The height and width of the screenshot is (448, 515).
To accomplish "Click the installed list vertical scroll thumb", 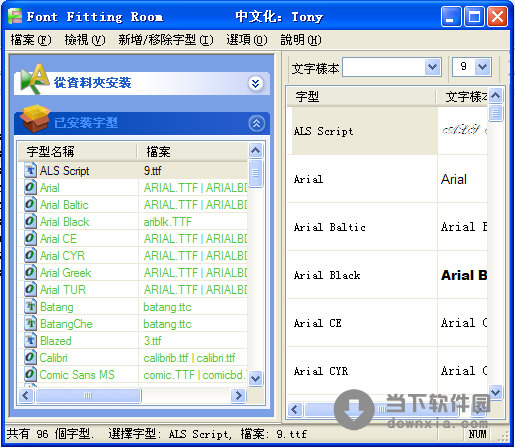I will [x=256, y=173].
